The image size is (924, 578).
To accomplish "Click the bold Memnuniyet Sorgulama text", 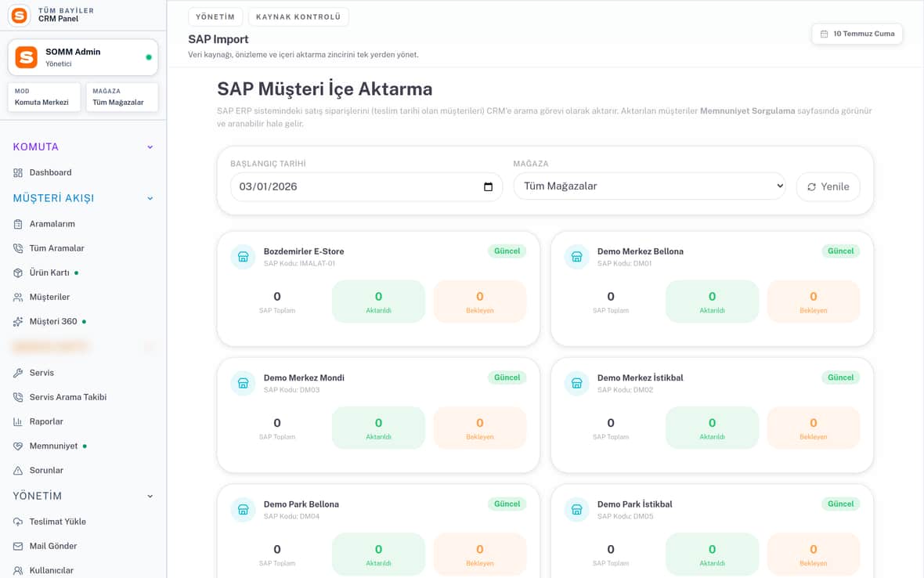I will pos(747,110).
